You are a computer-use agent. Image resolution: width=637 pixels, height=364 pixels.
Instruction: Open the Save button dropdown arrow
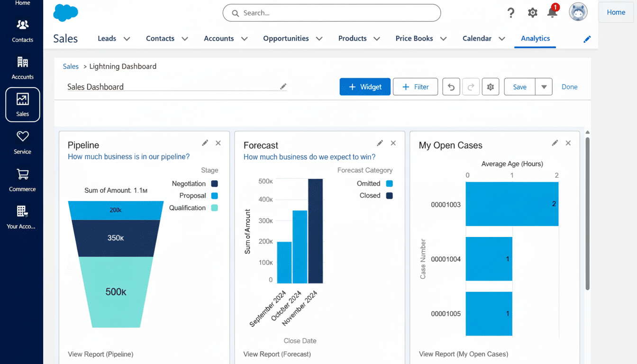(x=544, y=87)
